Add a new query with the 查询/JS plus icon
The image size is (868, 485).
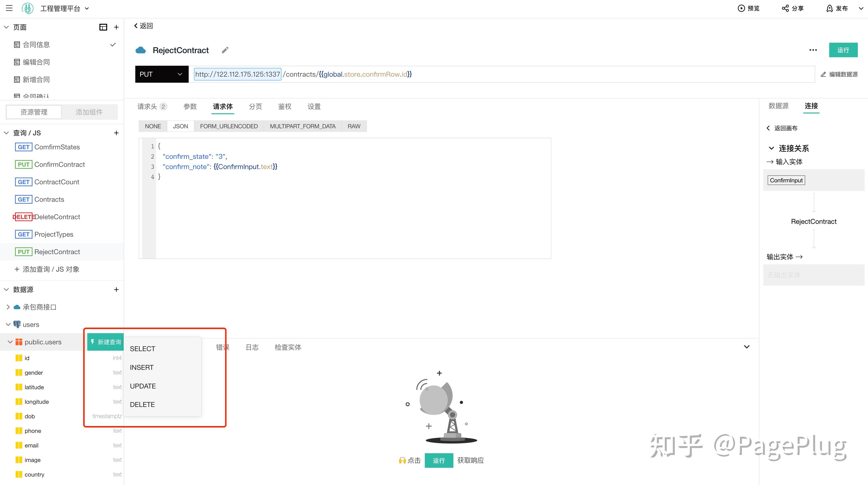point(116,133)
